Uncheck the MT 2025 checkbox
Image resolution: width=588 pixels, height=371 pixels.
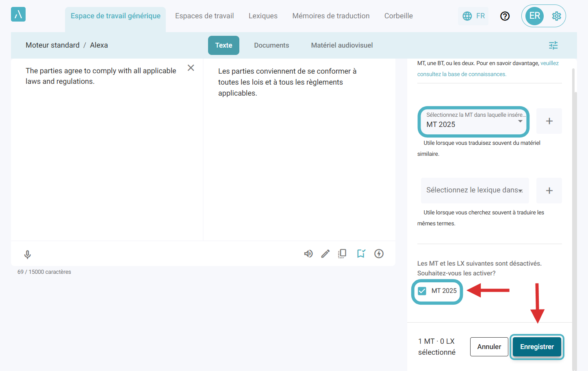422,291
